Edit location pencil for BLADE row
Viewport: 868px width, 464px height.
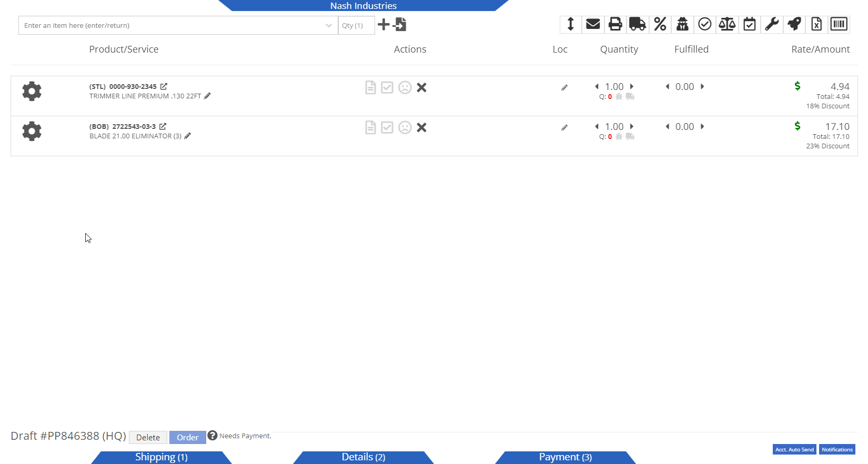[x=564, y=127]
